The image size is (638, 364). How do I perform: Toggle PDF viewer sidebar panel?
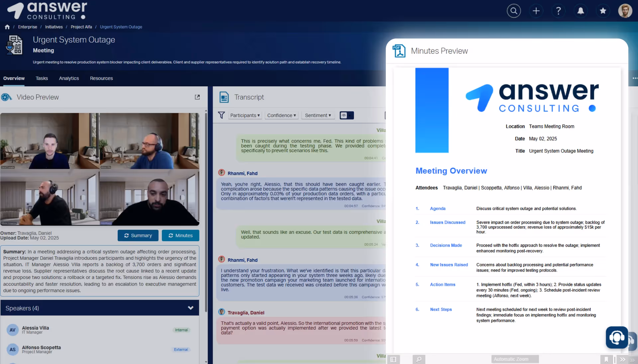point(393,359)
